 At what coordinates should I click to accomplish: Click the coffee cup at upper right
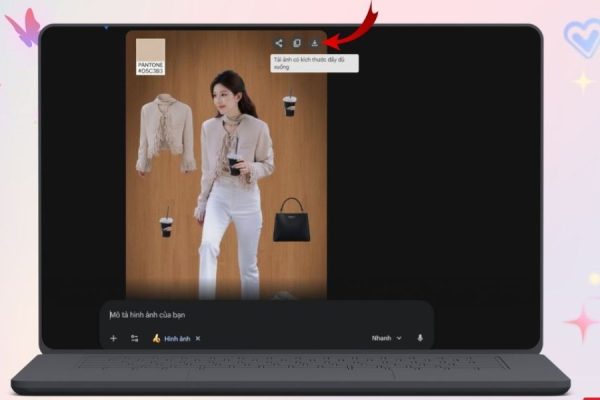(x=289, y=105)
